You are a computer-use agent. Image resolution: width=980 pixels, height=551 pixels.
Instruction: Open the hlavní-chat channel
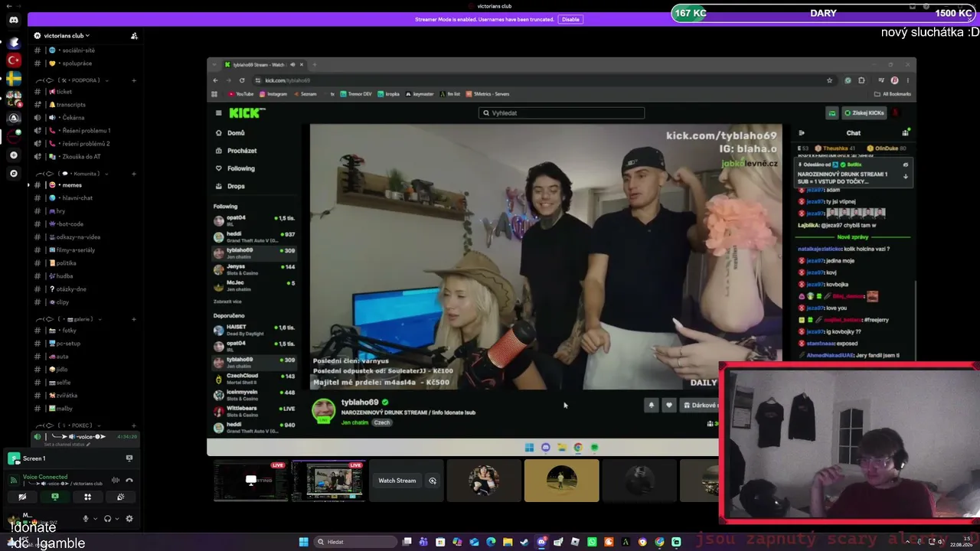coord(84,198)
